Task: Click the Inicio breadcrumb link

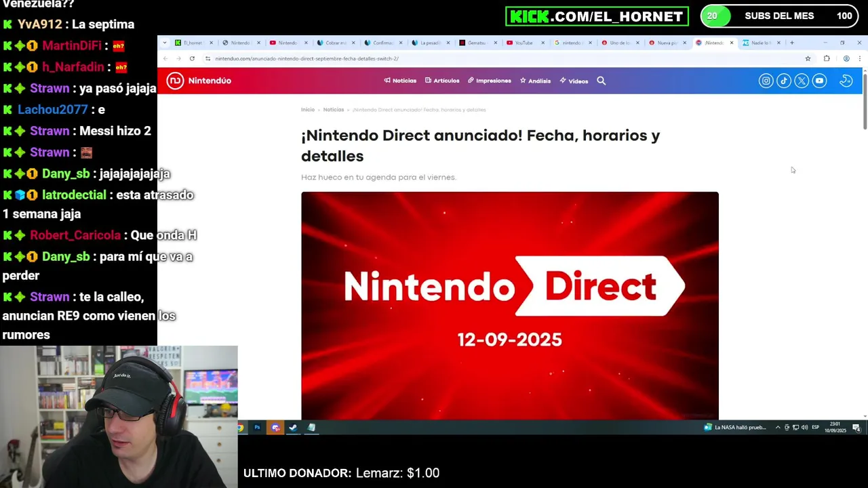Action: 308,110
